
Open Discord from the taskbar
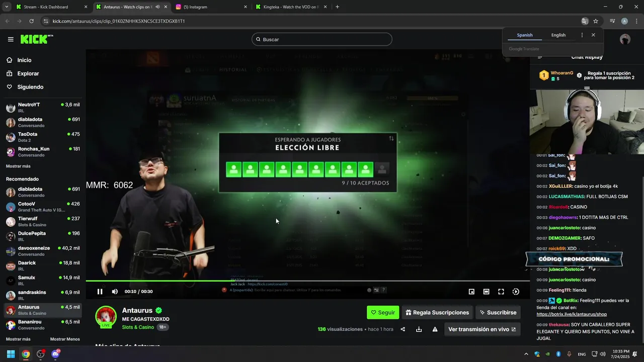55,354
